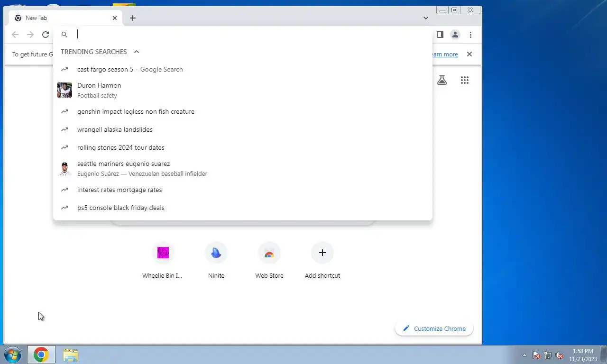This screenshot has width=607, height=364.
Task: Click Eugenio Suárez photo thumbnail
Action: click(64, 168)
